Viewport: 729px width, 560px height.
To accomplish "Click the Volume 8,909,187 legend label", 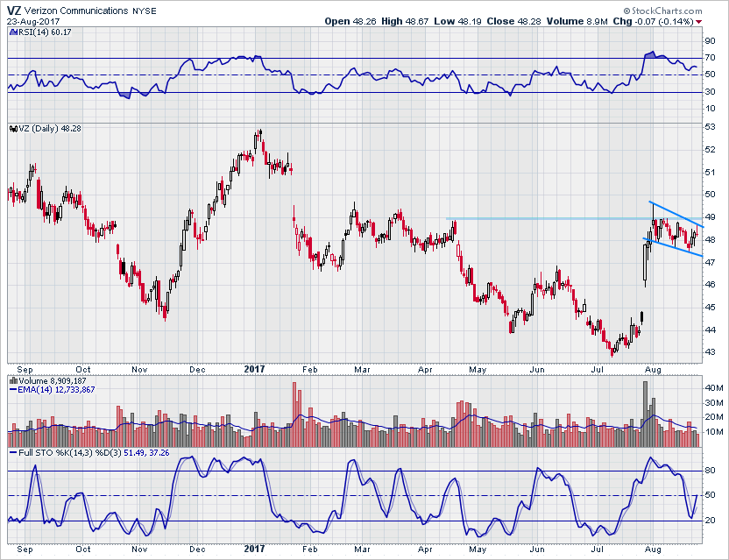I will click(53, 381).
